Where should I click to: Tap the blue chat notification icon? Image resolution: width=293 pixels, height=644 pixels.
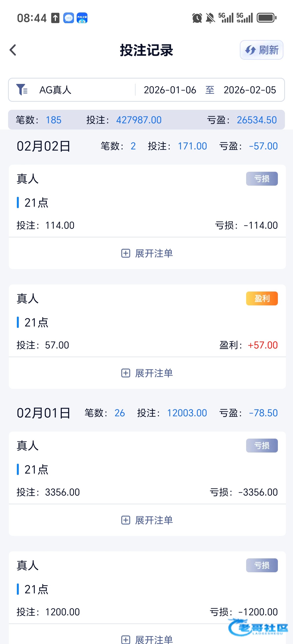(x=69, y=18)
